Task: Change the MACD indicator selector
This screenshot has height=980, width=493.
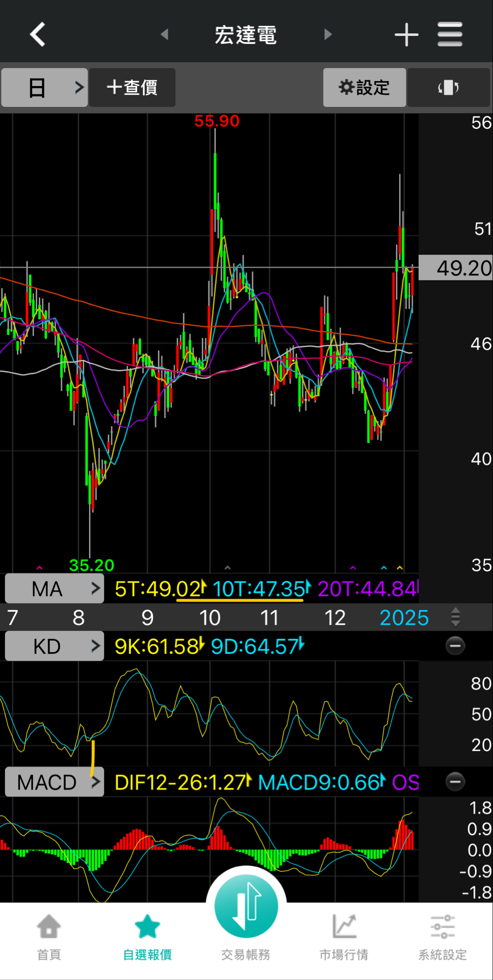Action: click(55, 782)
